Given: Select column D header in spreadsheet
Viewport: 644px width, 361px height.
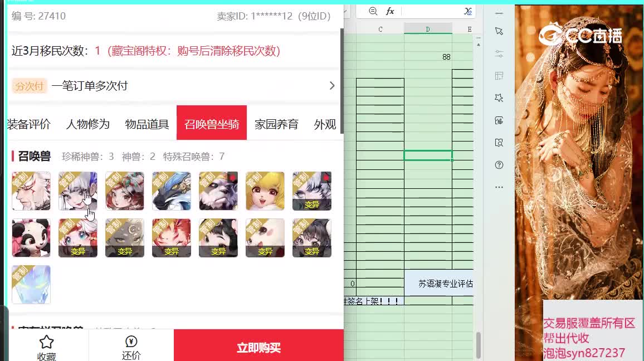Looking at the screenshot, I should [x=428, y=29].
